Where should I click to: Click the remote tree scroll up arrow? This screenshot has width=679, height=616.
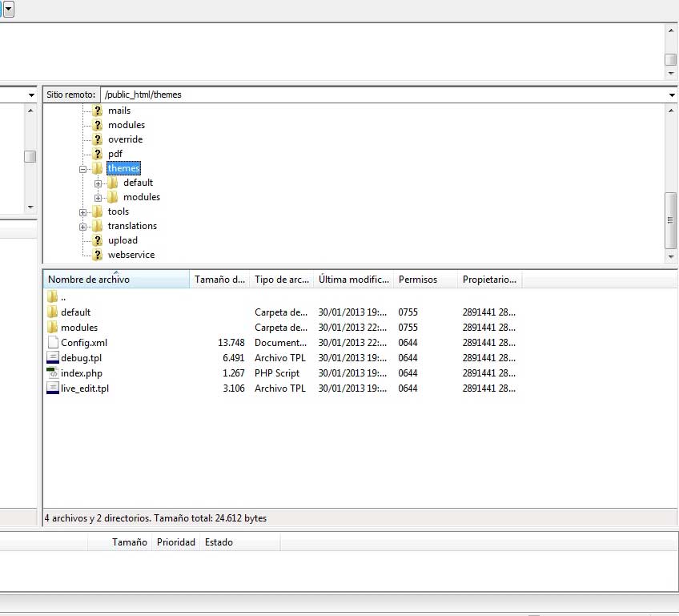[671, 111]
